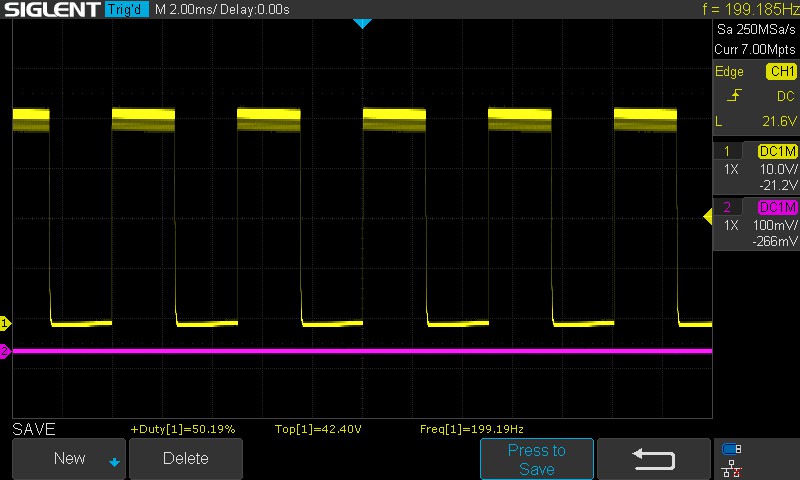Click the Trig'd status indicator
This screenshot has width=800, height=480.
[127, 9]
